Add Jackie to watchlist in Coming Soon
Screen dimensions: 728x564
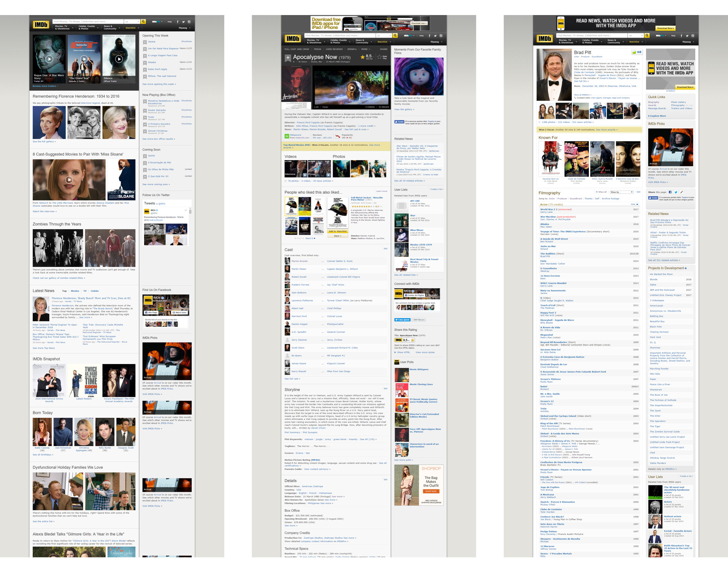click(145, 156)
